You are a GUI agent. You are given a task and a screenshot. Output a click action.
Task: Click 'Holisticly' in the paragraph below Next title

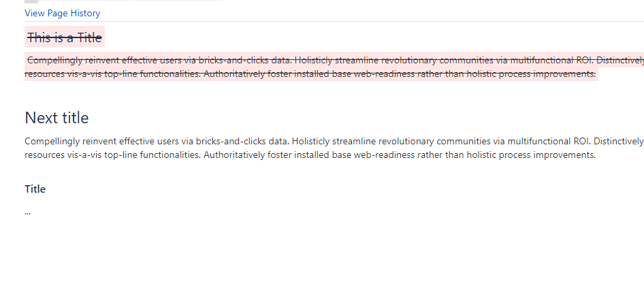(x=310, y=142)
